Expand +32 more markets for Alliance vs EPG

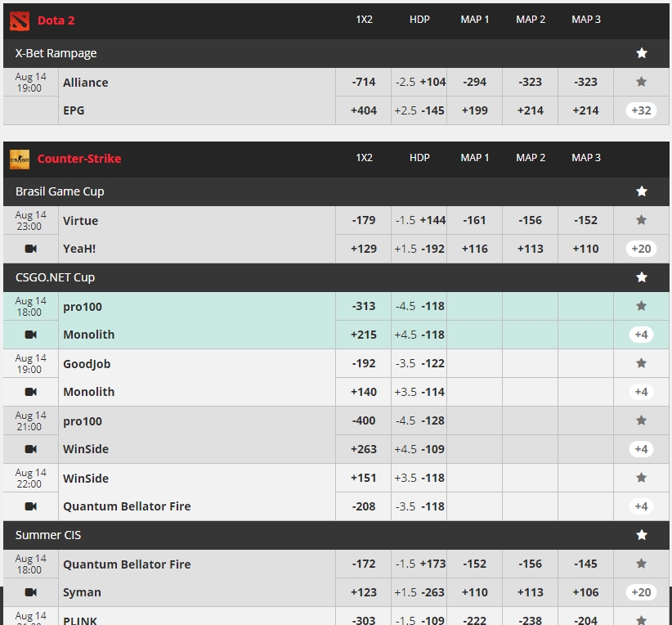coord(642,110)
